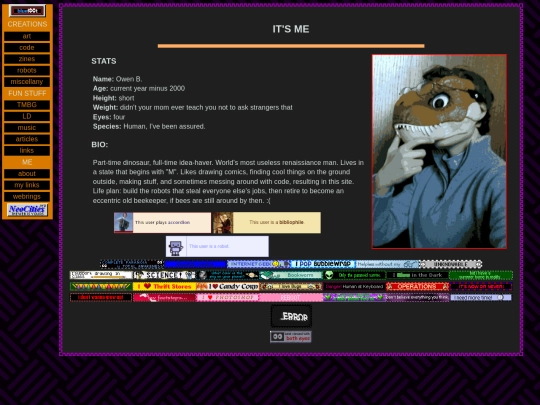The width and height of the screenshot is (540, 405).
Task: Open the articles section
Action: (x=27, y=139)
